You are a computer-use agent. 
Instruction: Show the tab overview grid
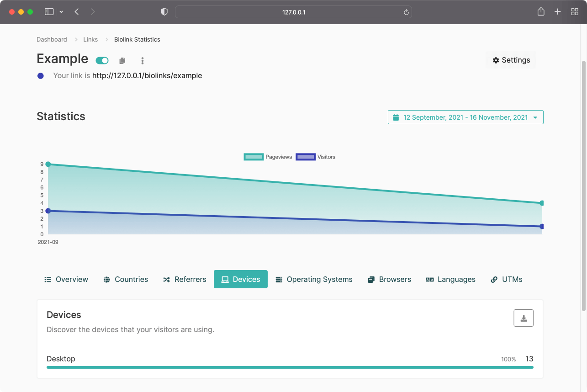coord(575,12)
